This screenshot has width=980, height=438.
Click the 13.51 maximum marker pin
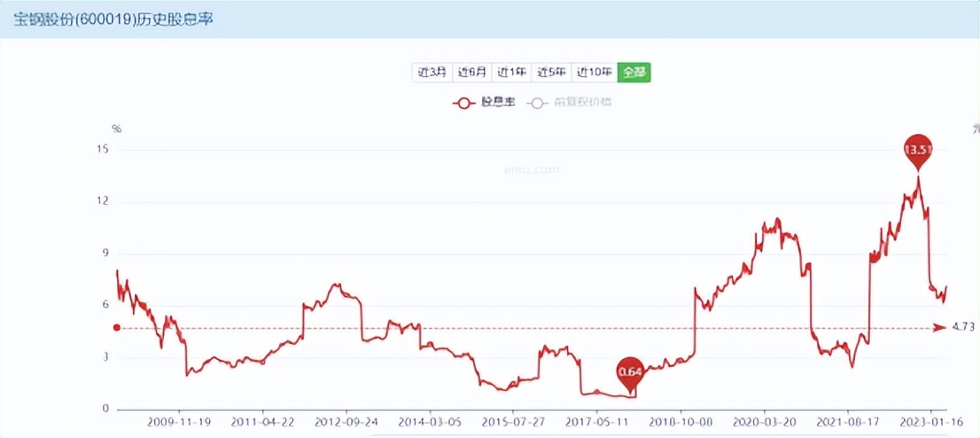917,151
